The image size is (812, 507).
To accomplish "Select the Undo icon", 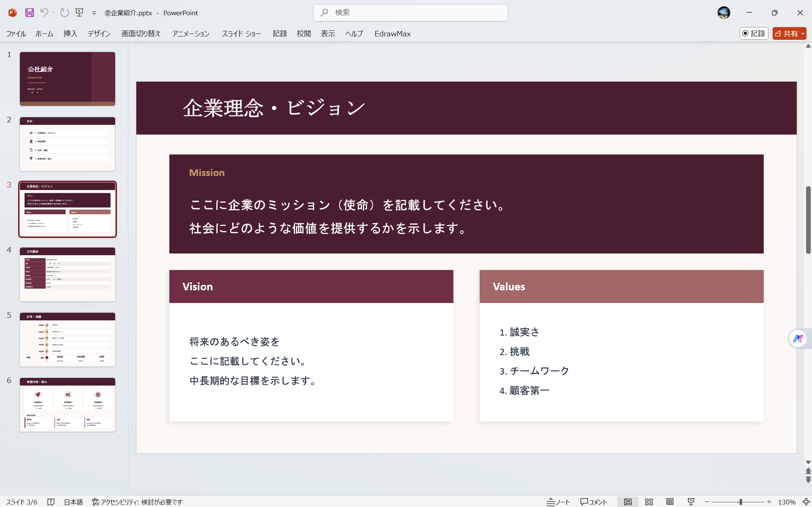I will tap(45, 13).
